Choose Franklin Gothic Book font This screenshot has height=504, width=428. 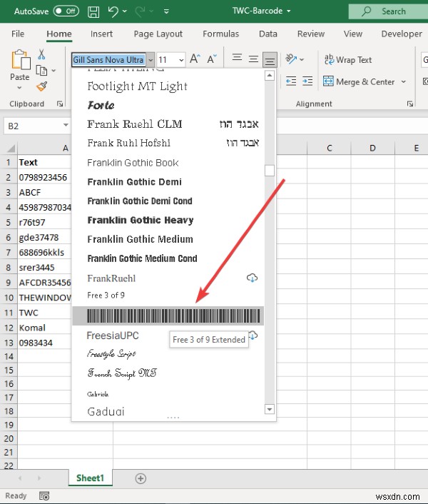pos(133,163)
